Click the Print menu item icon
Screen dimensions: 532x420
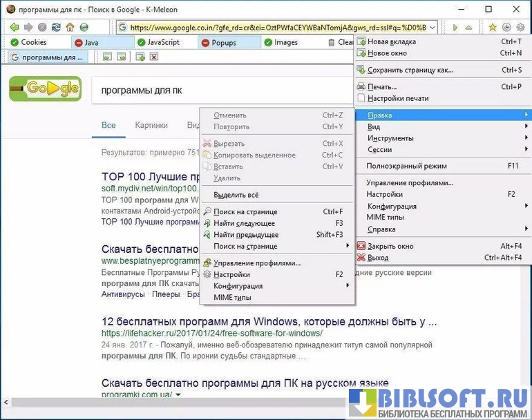(362, 87)
